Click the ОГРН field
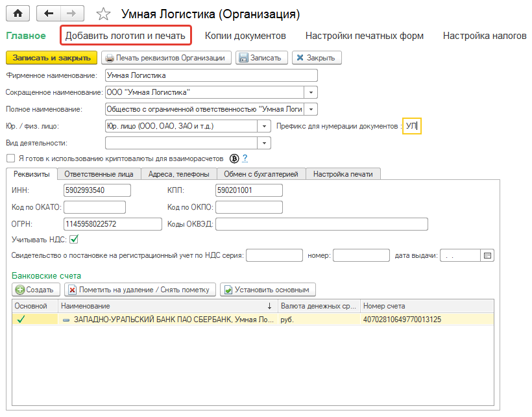This screenshot has height=417, width=532. click(113, 224)
